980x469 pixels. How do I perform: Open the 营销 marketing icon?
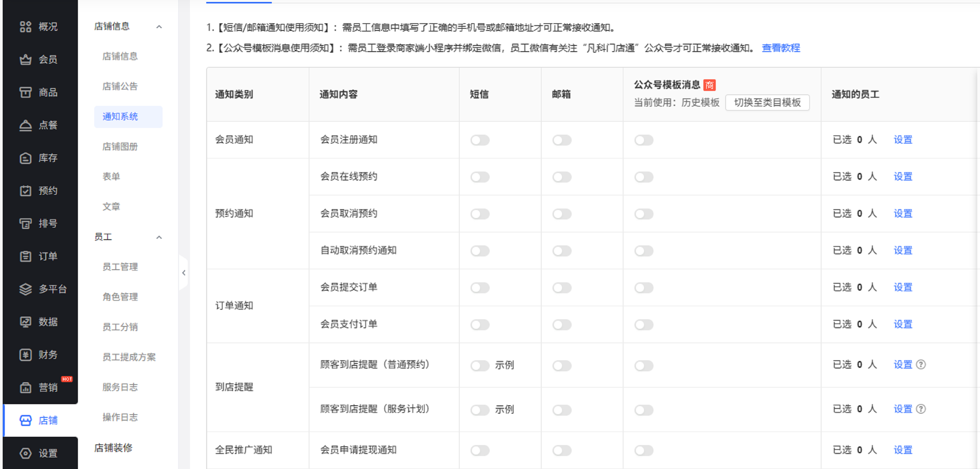(26, 387)
